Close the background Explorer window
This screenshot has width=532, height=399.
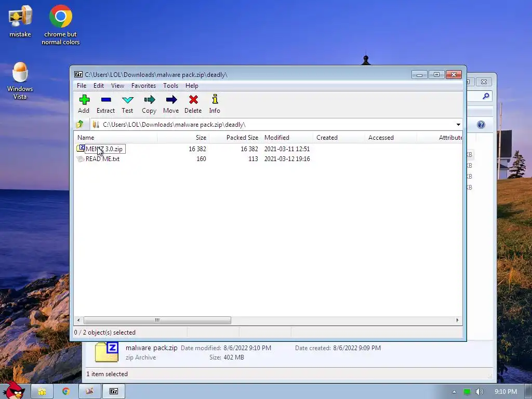(x=484, y=82)
